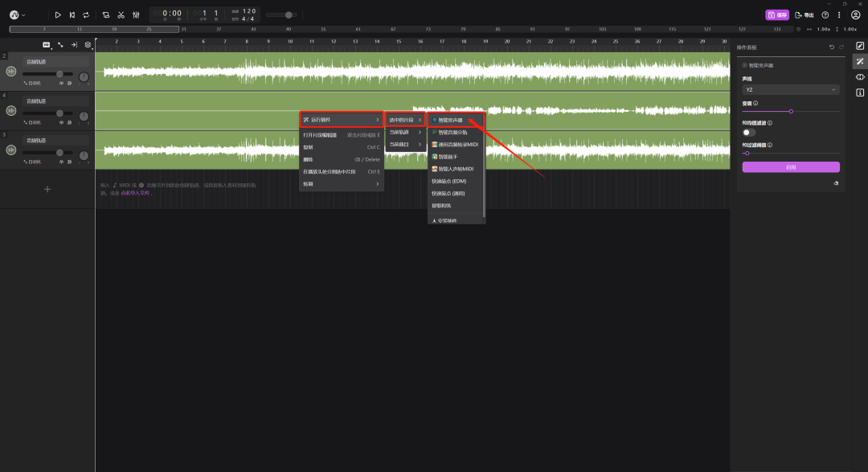Click the Play button in transport bar
Image resolution: width=868 pixels, height=472 pixels.
(58, 15)
